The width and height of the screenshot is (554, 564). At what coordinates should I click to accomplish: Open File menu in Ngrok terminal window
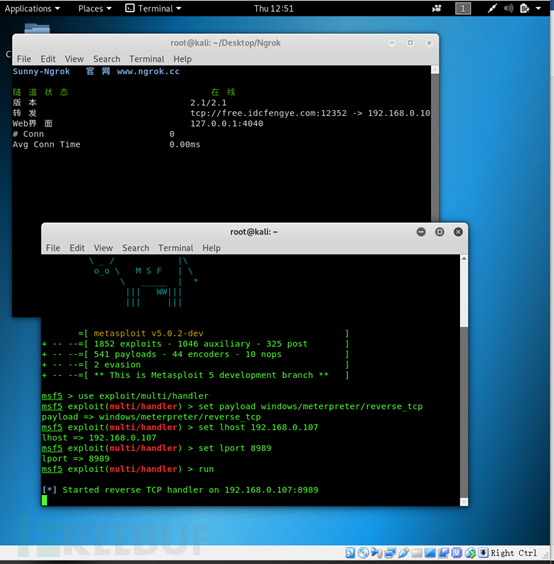pos(24,59)
